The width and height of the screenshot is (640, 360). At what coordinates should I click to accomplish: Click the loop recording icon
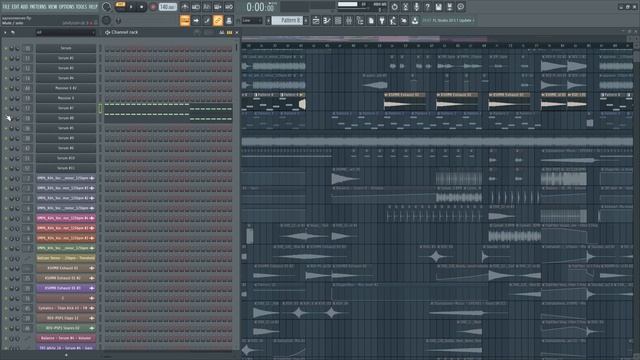[229, 7]
